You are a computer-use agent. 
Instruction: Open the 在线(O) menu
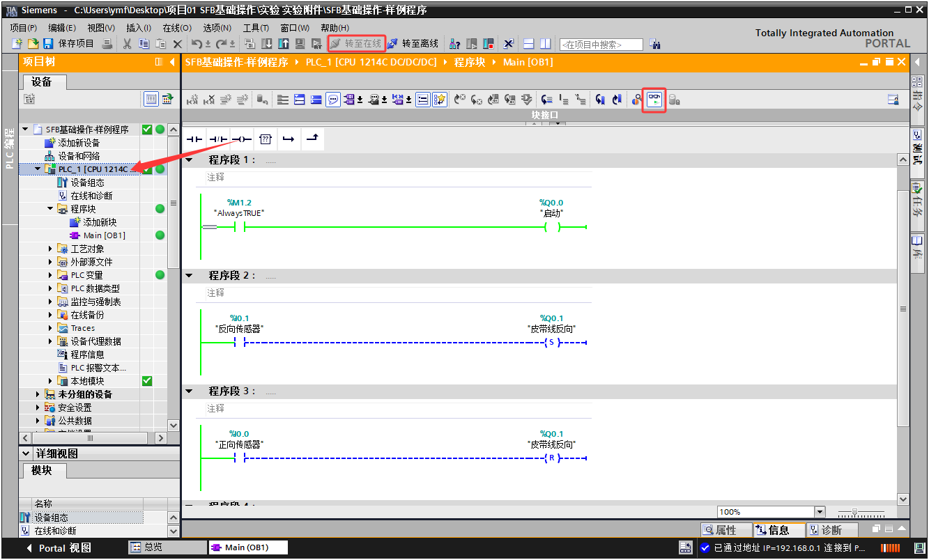(x=176, y=28)
